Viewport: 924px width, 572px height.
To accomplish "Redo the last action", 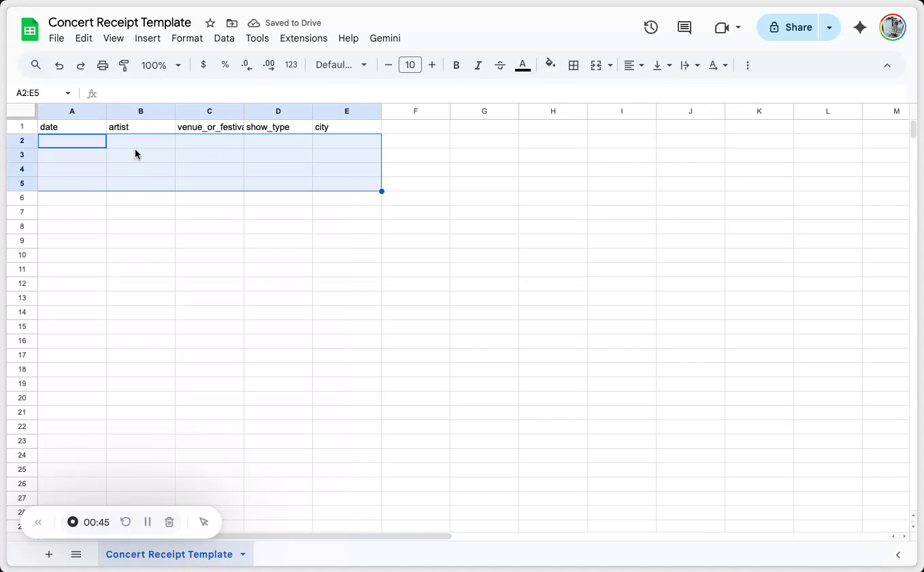I will point(80,65).
